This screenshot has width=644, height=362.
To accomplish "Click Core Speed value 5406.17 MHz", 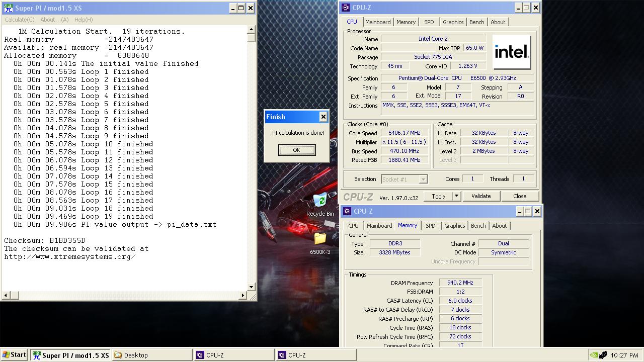I will click(404, 133).
